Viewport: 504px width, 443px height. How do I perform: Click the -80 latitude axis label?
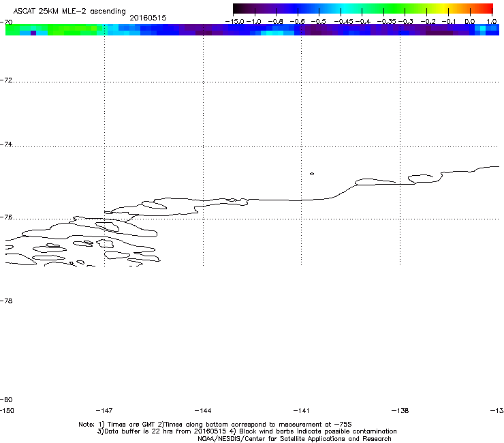tap(6, 399)
